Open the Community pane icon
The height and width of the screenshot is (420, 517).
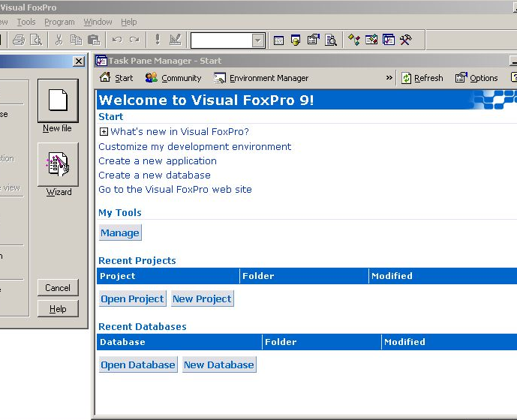click(152, 78)
